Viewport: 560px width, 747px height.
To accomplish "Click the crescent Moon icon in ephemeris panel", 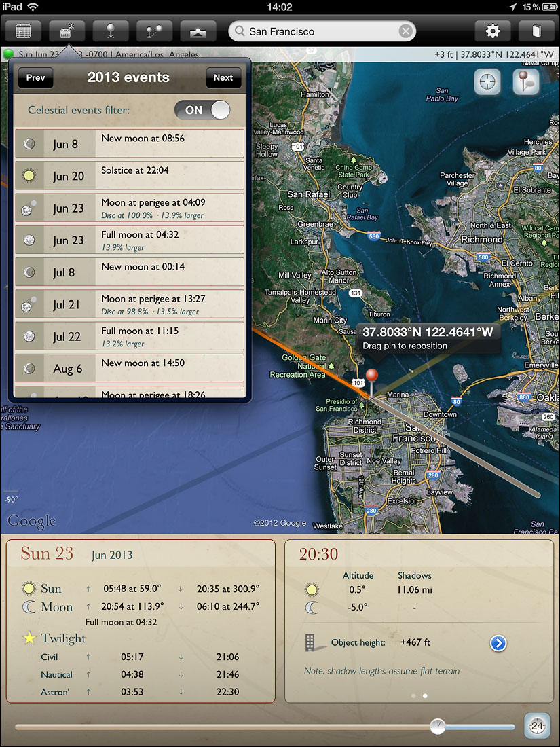I will [29, 607].
